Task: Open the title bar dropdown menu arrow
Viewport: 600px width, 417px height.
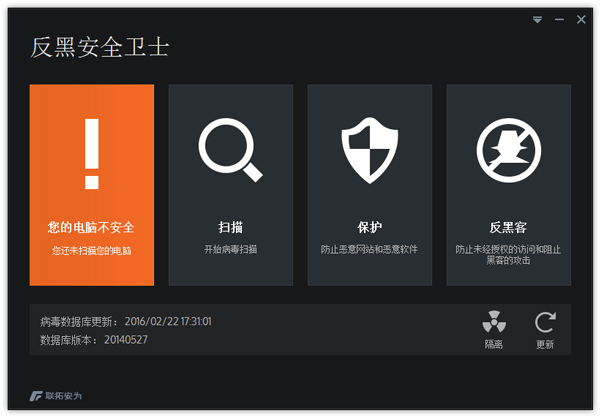Action: [537, 20]
